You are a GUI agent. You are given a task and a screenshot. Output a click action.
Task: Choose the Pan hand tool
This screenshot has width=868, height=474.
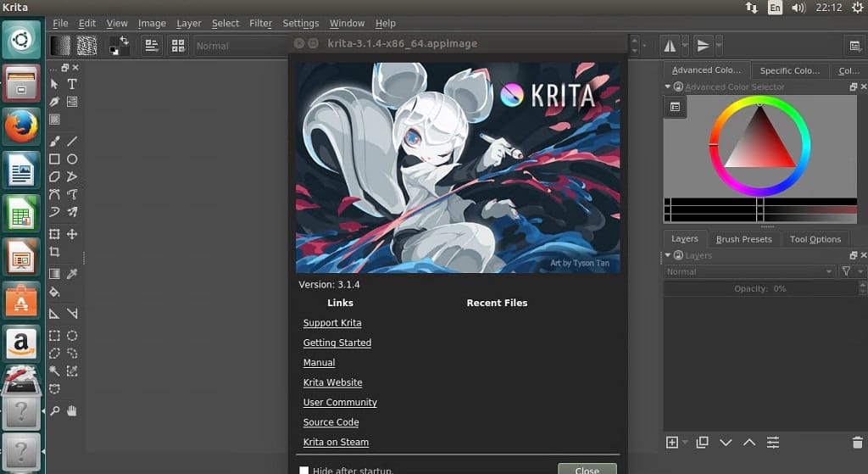click(72, 410)
